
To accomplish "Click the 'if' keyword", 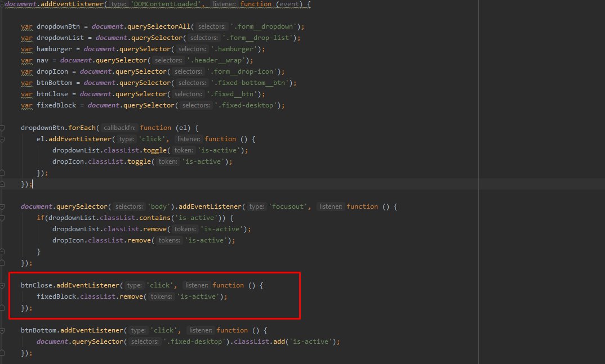I will tap(41, 218).
